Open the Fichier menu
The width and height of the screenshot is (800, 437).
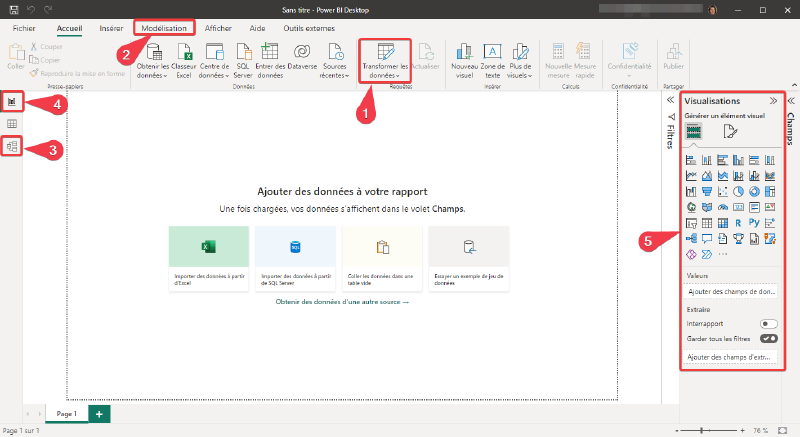tap(24, 28)
